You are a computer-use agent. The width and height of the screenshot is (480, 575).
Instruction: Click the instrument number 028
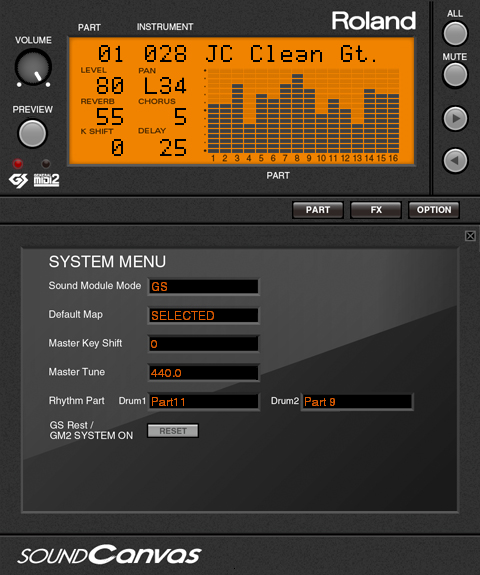click(165, 54)
